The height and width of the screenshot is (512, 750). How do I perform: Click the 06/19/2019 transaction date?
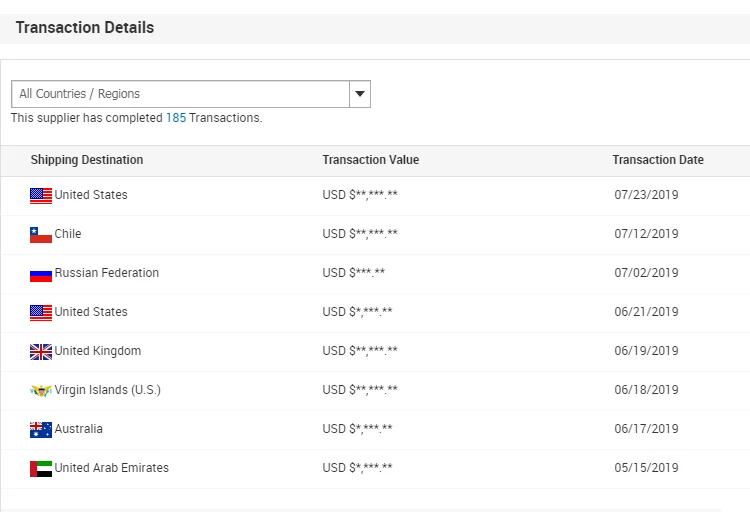point(646,351)
